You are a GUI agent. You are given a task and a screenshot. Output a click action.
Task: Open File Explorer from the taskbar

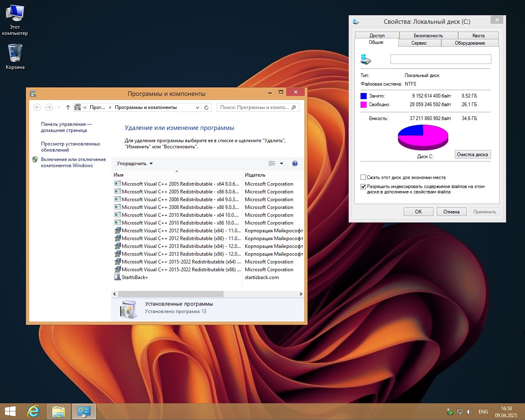(x=59, y=411)
